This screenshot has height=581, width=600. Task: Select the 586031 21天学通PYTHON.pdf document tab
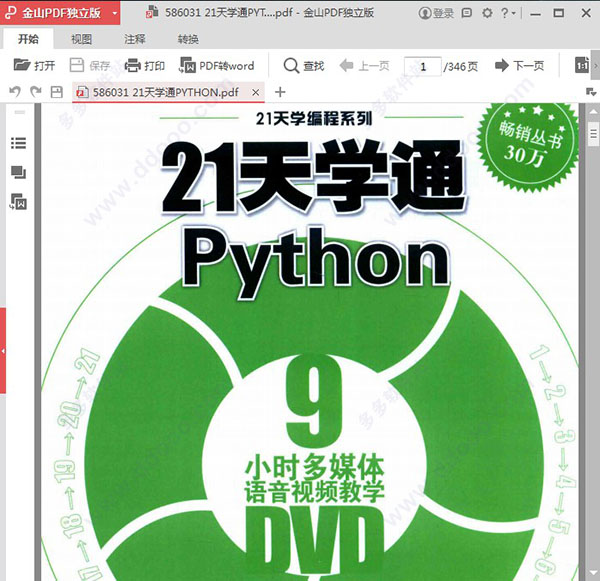[x=168, y=92]
